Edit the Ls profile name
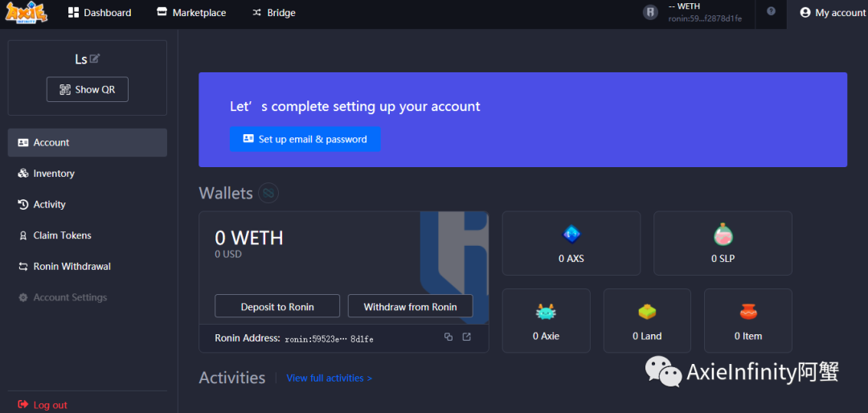The width and height of the screenshot is (868, 413). [95, 58]
